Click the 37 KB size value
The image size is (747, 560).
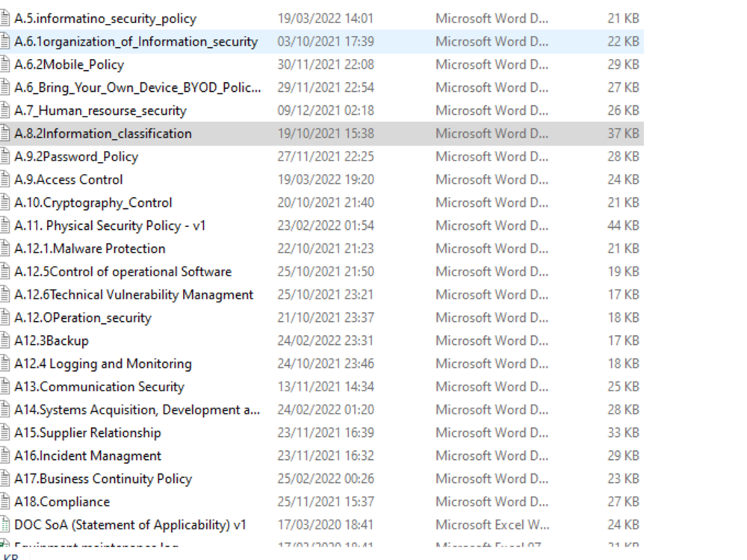tap(623, 134)
